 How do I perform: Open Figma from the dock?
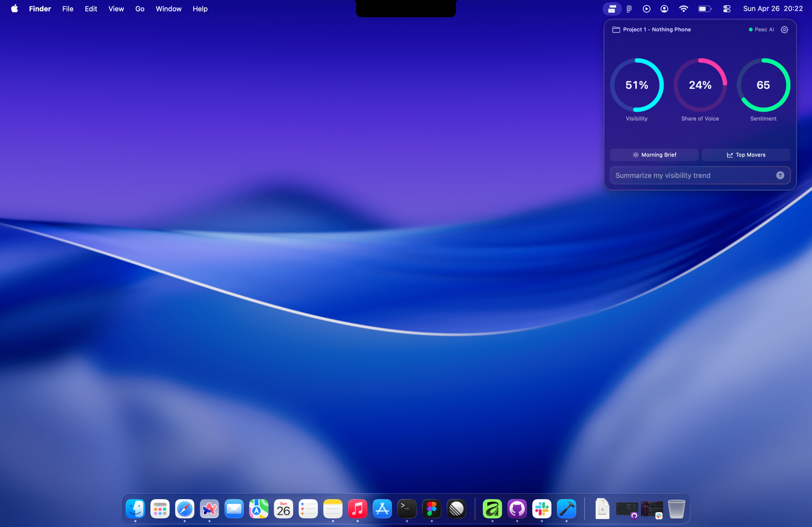pyautogui.click(x=431, y=509)
